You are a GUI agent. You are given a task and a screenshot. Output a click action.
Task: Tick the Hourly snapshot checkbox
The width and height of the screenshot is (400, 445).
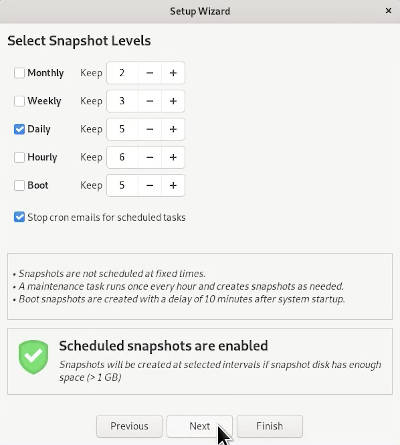click(x=19, y=157)
